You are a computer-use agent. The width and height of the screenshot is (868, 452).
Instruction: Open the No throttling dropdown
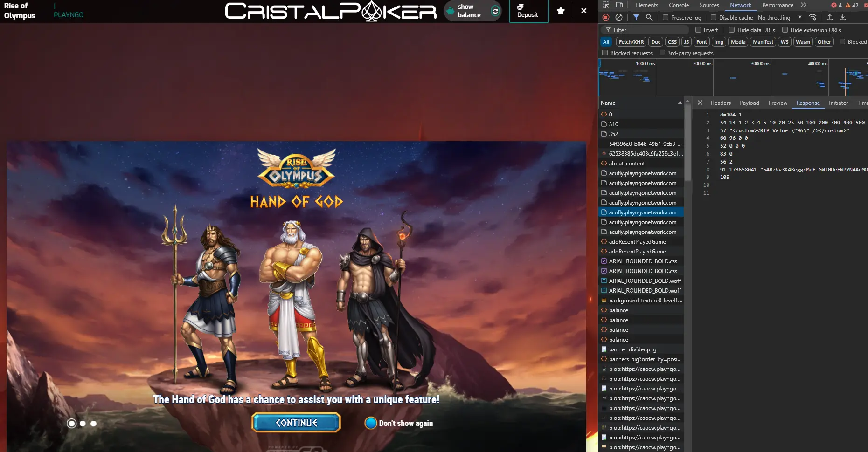point(780,17)
